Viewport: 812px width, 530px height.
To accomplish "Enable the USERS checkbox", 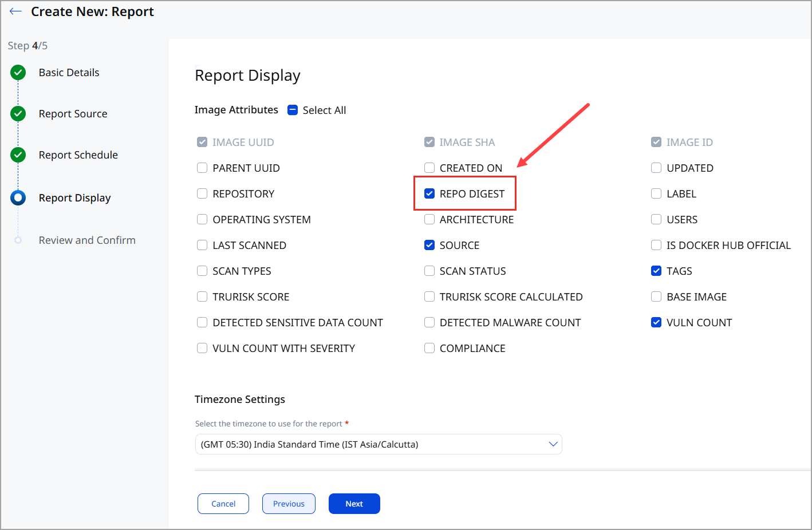I will (656, 220).
